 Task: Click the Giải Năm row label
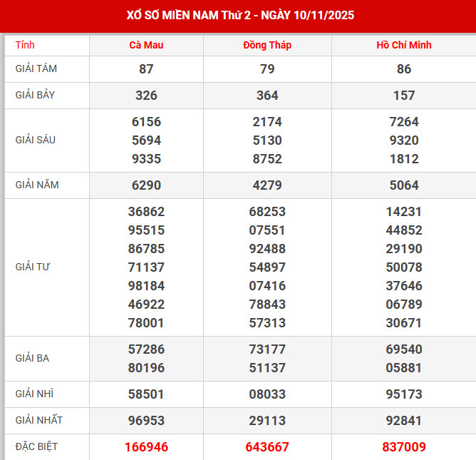point(37,185)
